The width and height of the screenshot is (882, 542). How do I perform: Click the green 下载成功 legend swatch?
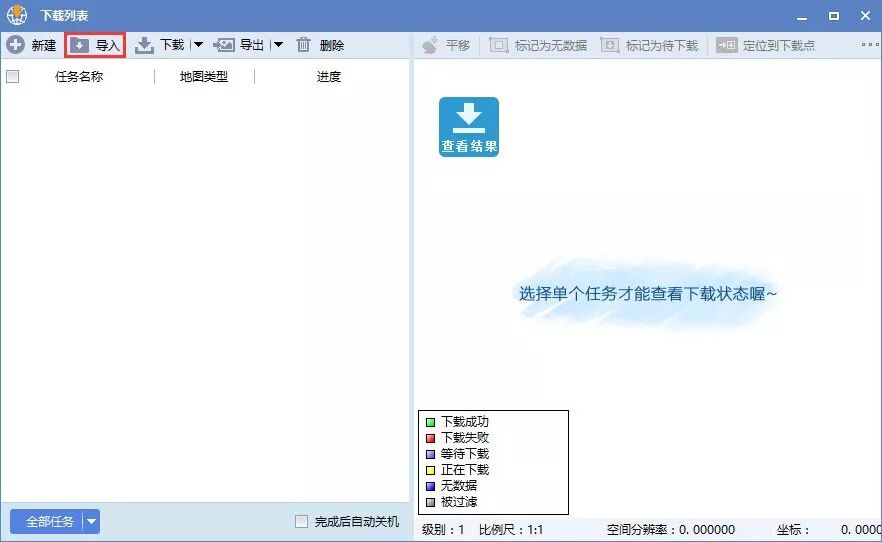click(x=430, y=422)
